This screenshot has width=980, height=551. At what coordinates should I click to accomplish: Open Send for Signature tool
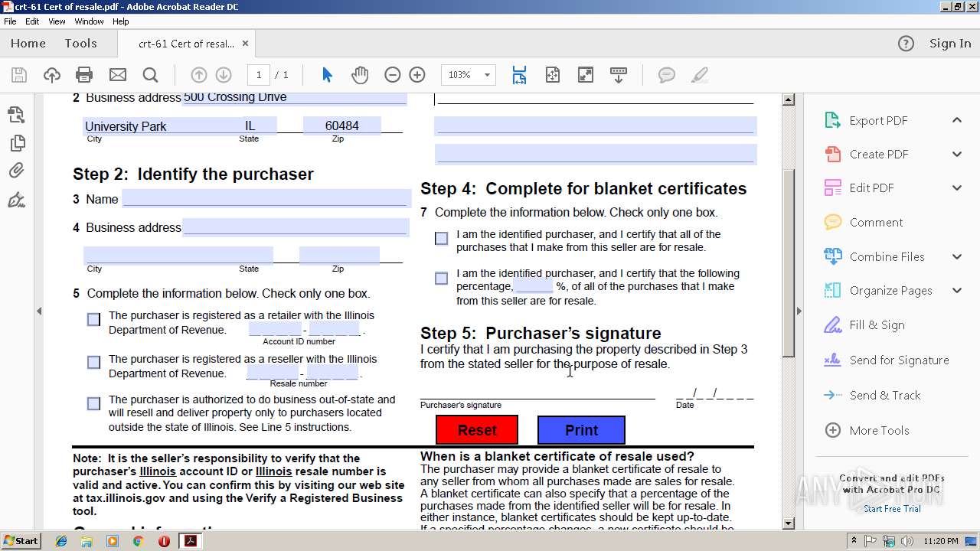tap(887, 360)
